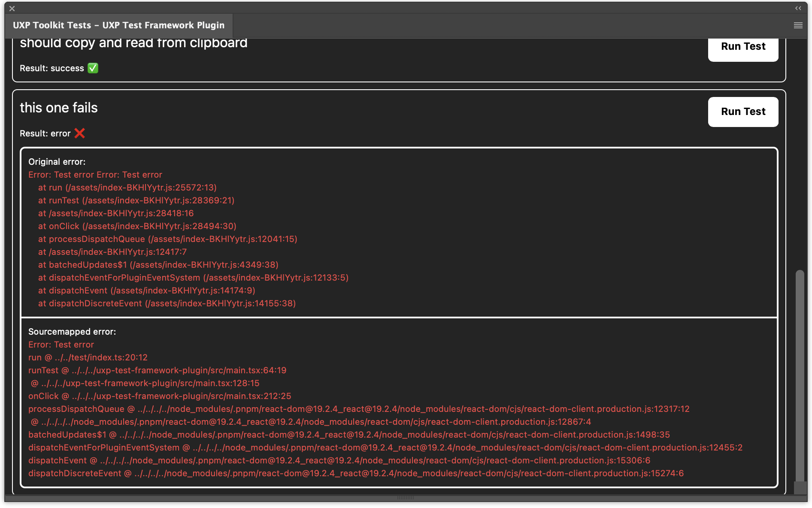Click the 'Sourcemapped error:' section heading
Screen dimensions: 812x508
[72, 331]
